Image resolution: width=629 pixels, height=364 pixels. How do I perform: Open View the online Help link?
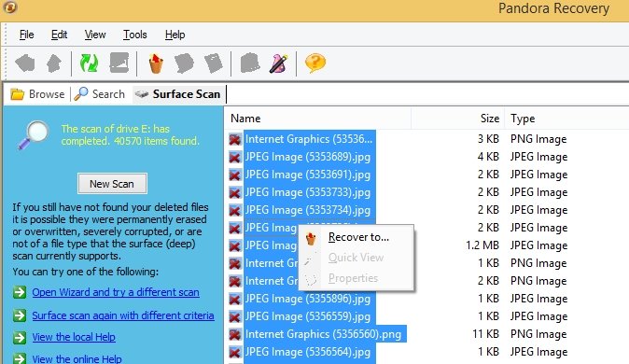[77, 358]
